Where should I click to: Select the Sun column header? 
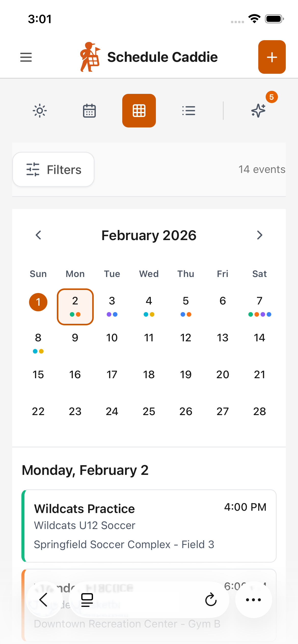click(38, 274)
